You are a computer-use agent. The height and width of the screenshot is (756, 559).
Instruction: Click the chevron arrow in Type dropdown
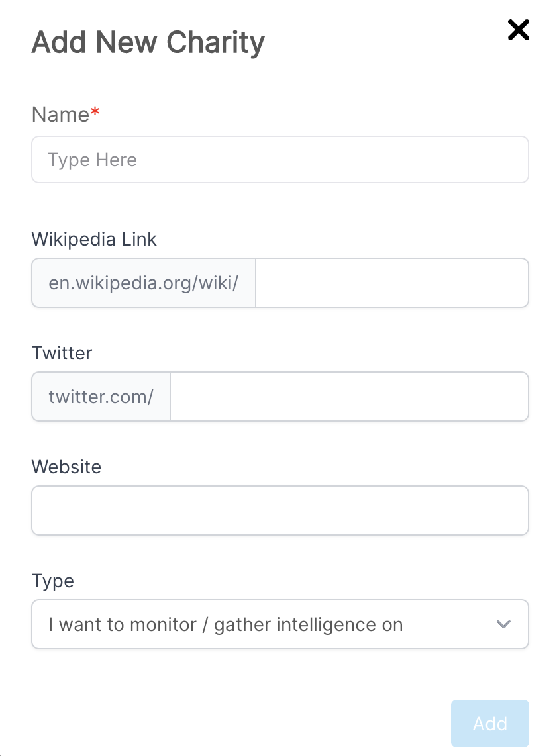(x=503, y=624)
